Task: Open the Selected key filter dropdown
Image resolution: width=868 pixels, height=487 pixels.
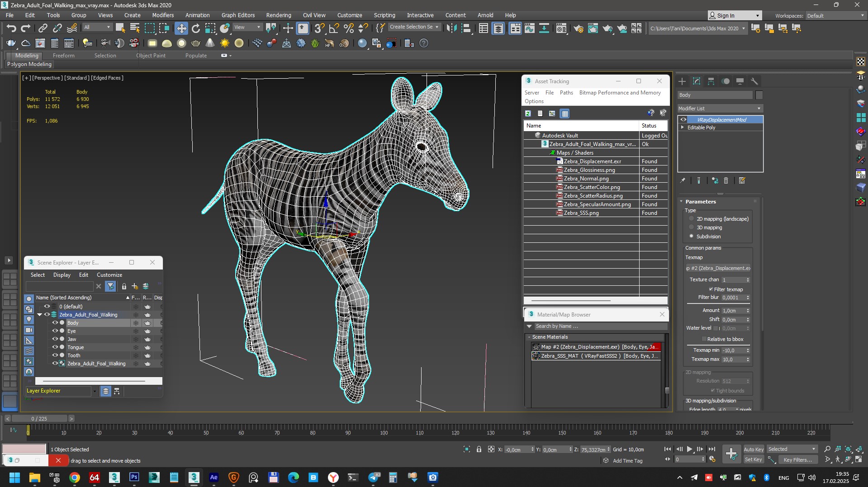Action: (x=792, y=449)
